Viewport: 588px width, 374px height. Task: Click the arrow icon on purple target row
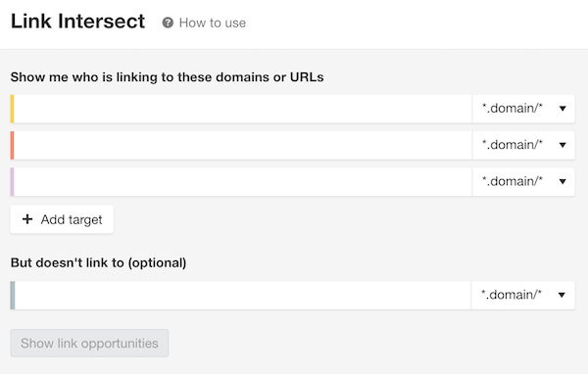563,182
